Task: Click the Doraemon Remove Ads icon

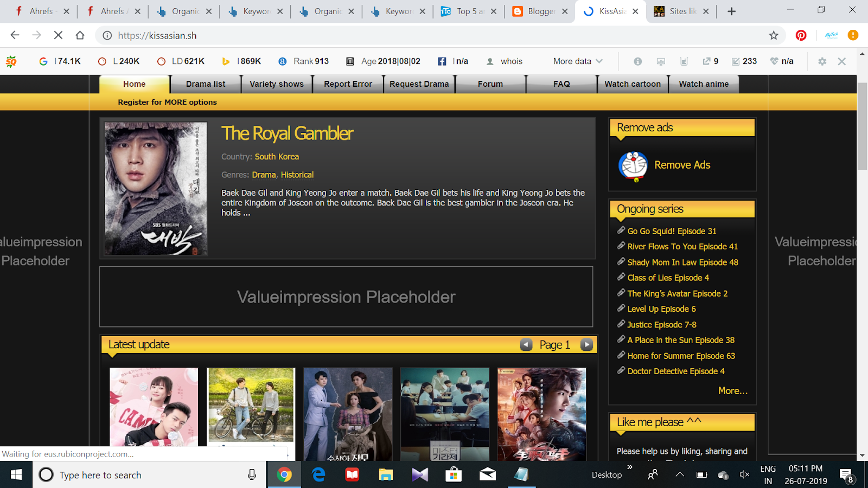Action: (633, 165)
